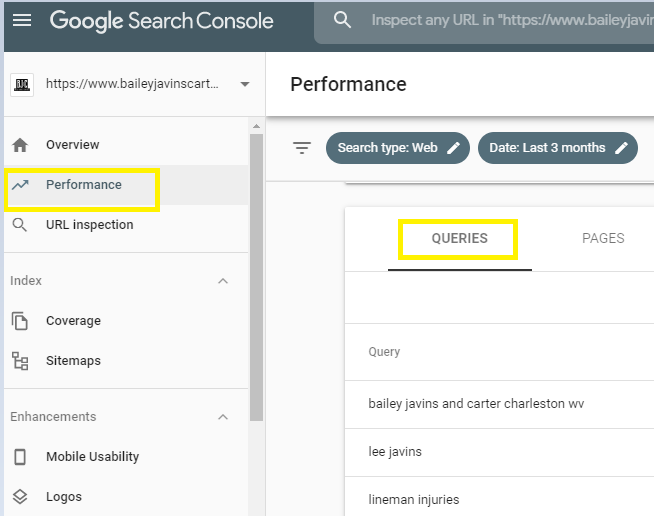Click the Sitemaps tree icon
The width and height of the screenshot is (654, 516).
pyautogui.click(x=20, y=361)
